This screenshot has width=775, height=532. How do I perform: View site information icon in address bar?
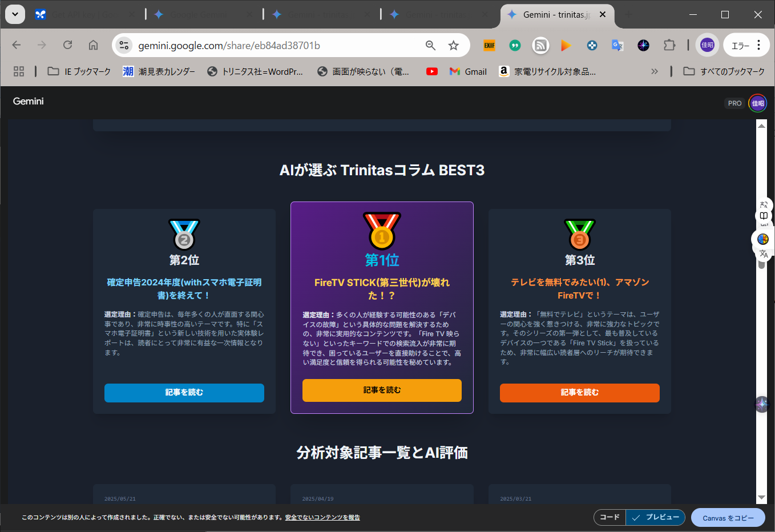[x=124, y=45]
